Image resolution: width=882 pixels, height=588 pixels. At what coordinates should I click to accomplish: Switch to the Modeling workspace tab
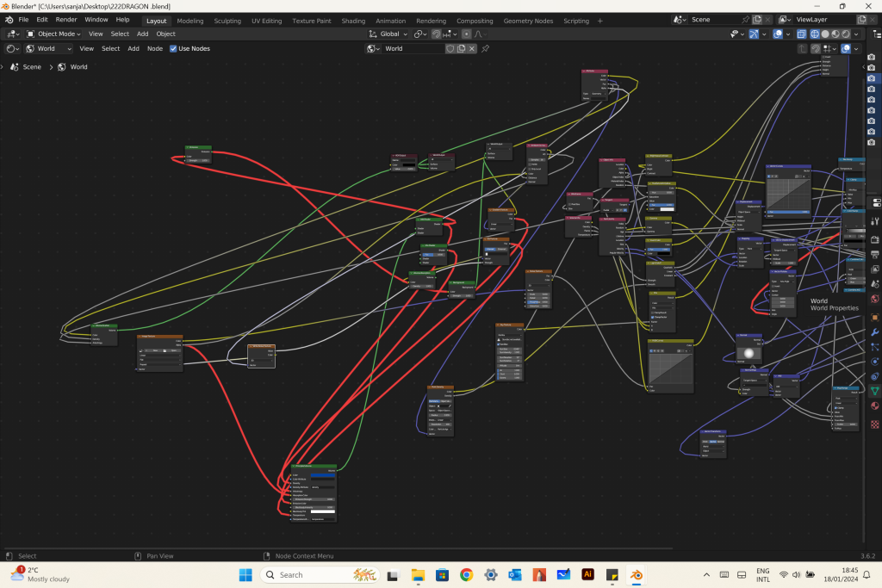point(190,21)
